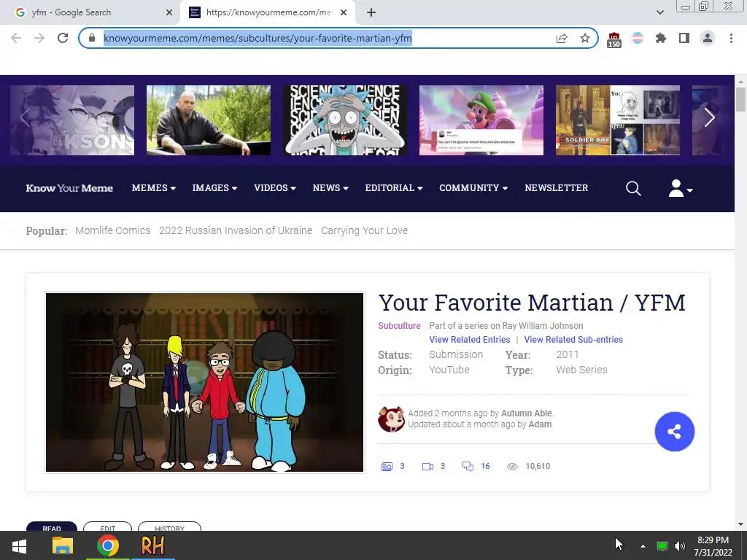Expand the EDITORIAL menu
Viewport: 747px width, 560px height.
tap(393, 188)
